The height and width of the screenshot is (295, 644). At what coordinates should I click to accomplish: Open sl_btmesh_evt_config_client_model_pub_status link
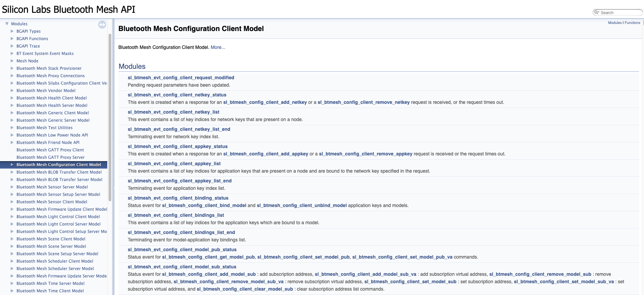click(182, 249)
